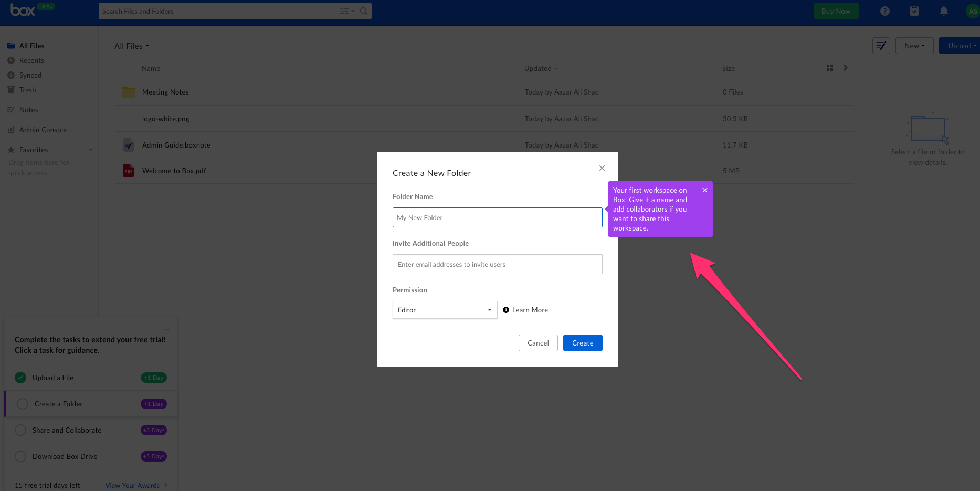980x491 pixels.
Task: Switch to grid view icon
Action: click(829, 68)
